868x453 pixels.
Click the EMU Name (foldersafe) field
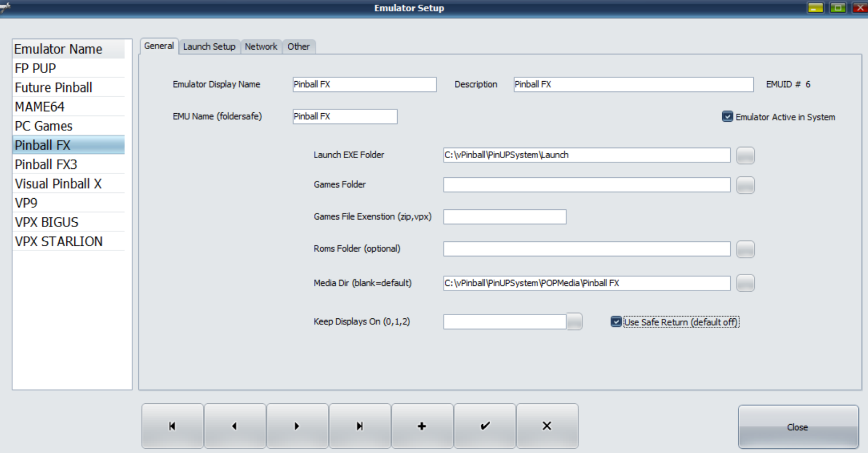[345, 116]
